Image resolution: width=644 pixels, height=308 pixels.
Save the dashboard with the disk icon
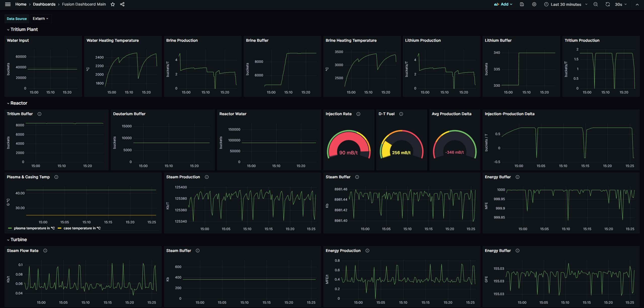(522, 4)
